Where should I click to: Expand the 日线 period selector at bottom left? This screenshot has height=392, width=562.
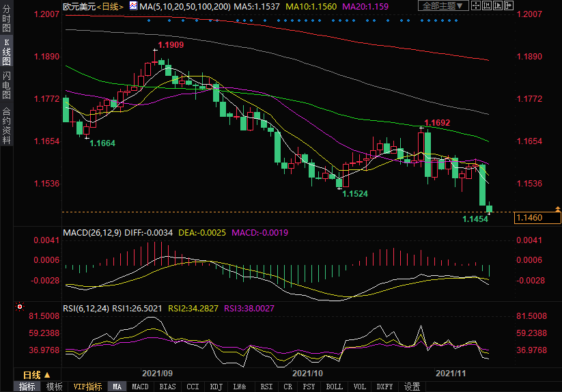pos(36,375)
